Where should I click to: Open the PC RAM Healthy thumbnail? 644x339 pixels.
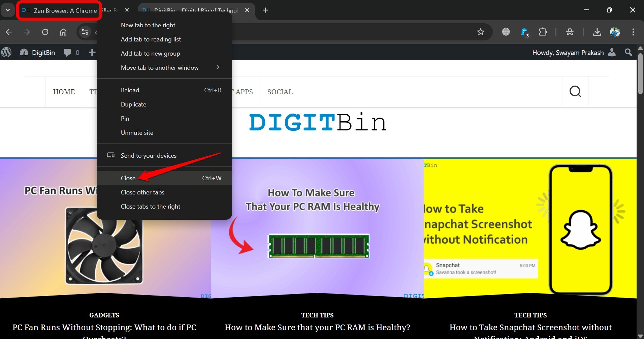click(x=317, y=228)
